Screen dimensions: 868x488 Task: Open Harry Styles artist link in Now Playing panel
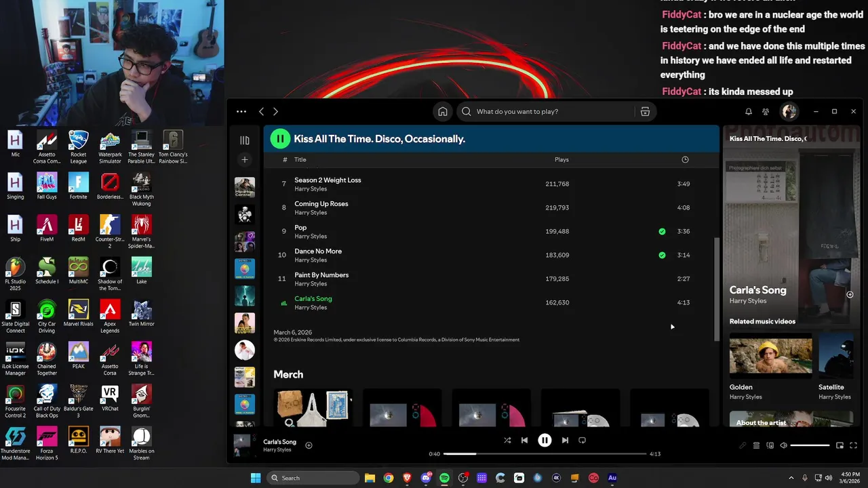click(748, 301)
